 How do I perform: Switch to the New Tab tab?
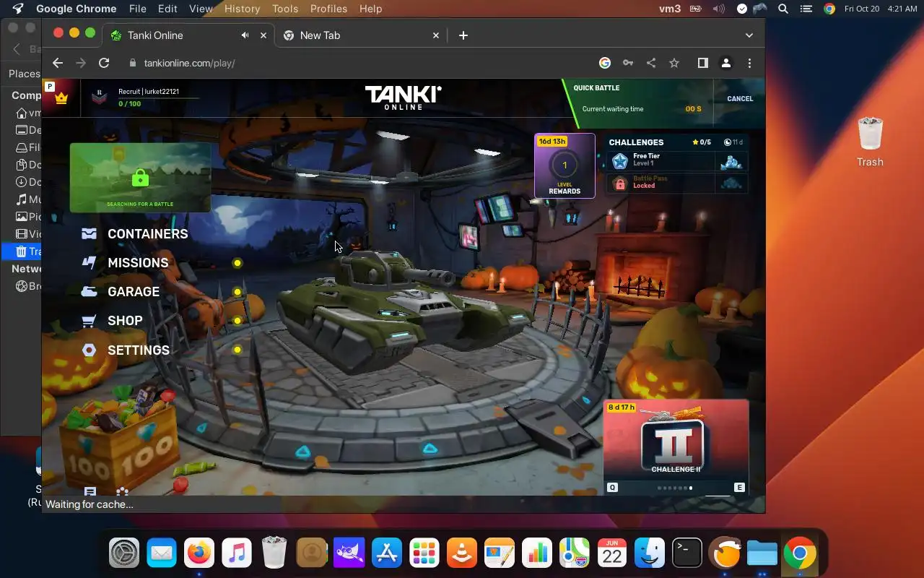(359, 35)
